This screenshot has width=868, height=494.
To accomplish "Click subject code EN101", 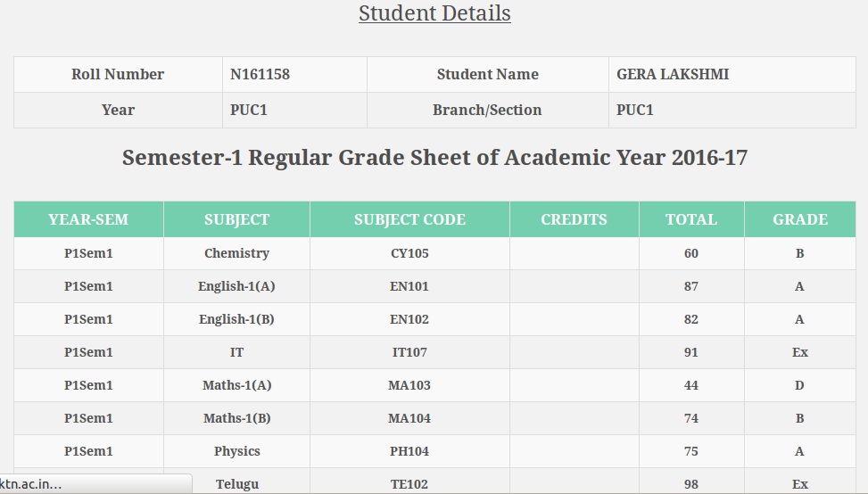I will coord(409,286).
